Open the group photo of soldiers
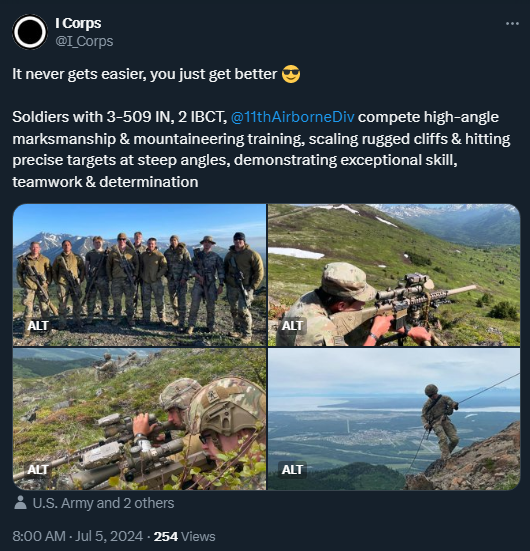530x551 pixels. pyautogui.click(x=140, y=275)
